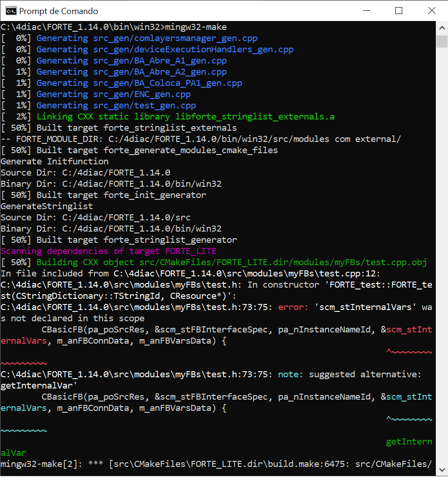The height and width of the screenshot is (480, 448).
Task: Click the vertical scrollbar thumb
Action: [x=442, y=42]
